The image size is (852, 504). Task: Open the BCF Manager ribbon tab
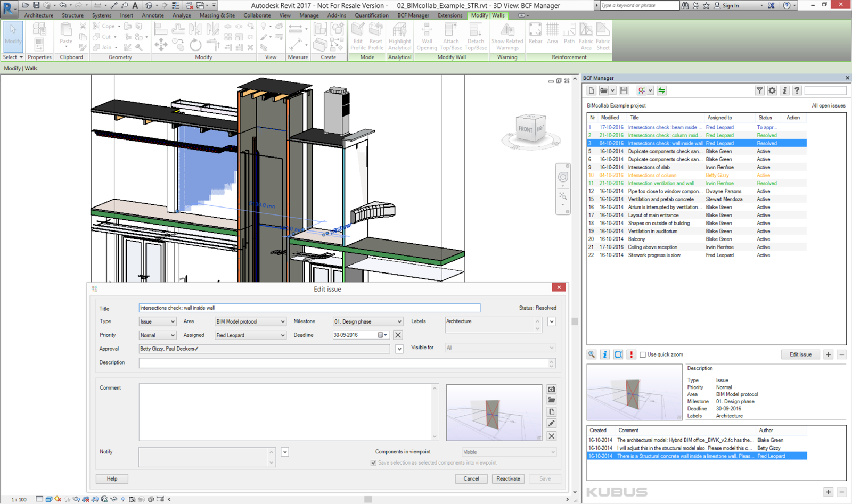413,15
